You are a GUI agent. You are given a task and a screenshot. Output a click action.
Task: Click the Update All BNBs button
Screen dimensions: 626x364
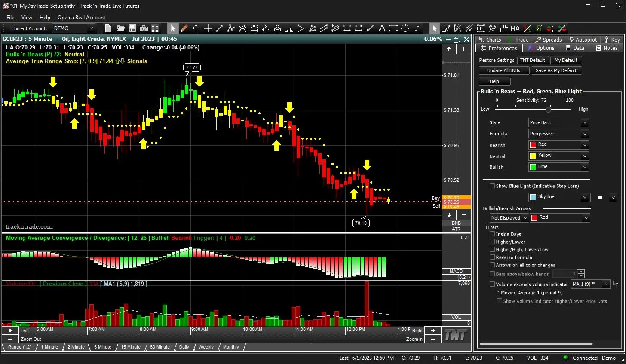(503, 70)
